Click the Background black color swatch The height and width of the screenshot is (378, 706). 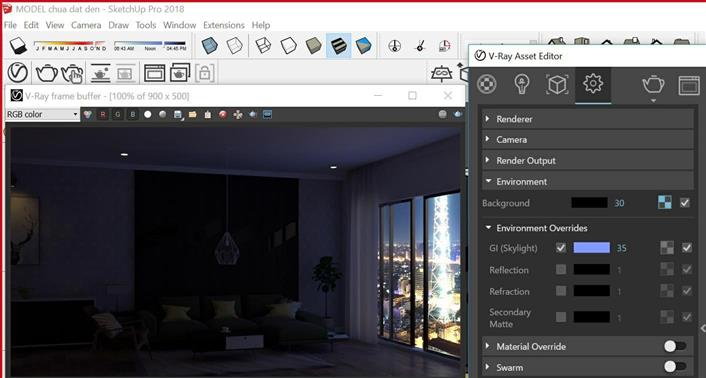pyautogui.click(x=589, y=202)
